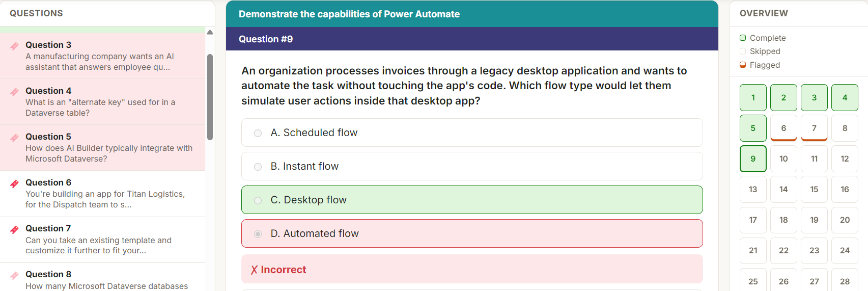The width and height of the screenshot is (868, 291).
Task: Select radio button for D. Automated flow
Action: (x=258, y=234)
